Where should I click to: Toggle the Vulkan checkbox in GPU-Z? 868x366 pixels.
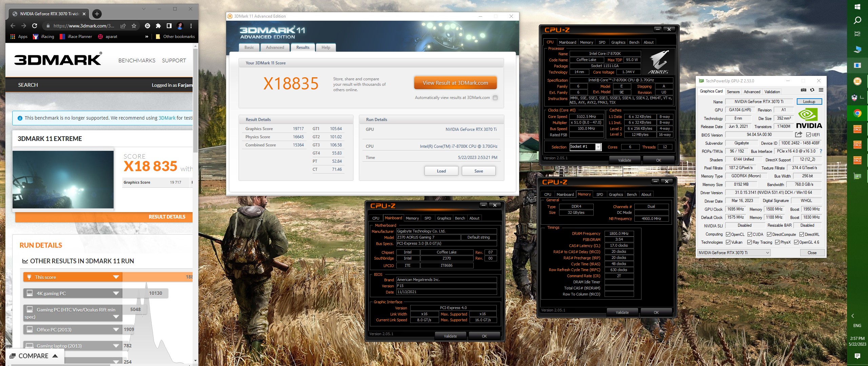coord(728,242)
